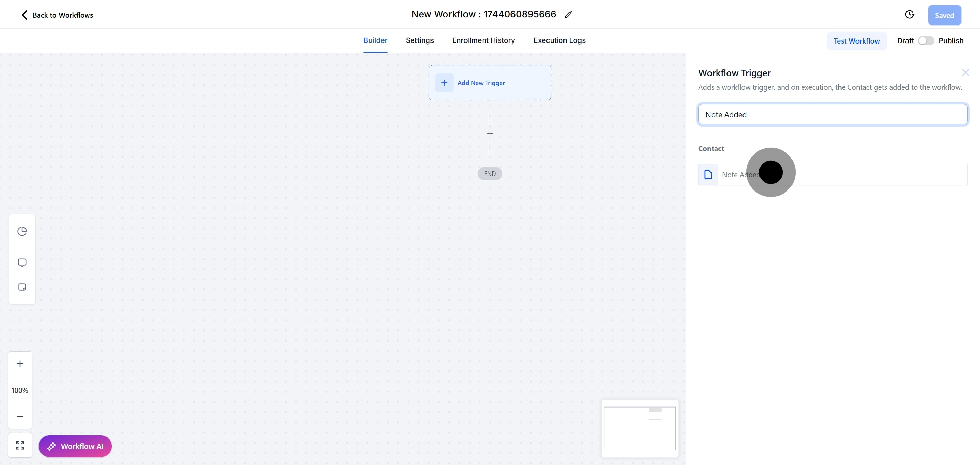Viewport: 980px width, 465px height.
Task: Launch the Workflow AI assistant
Action: [75, 446]
